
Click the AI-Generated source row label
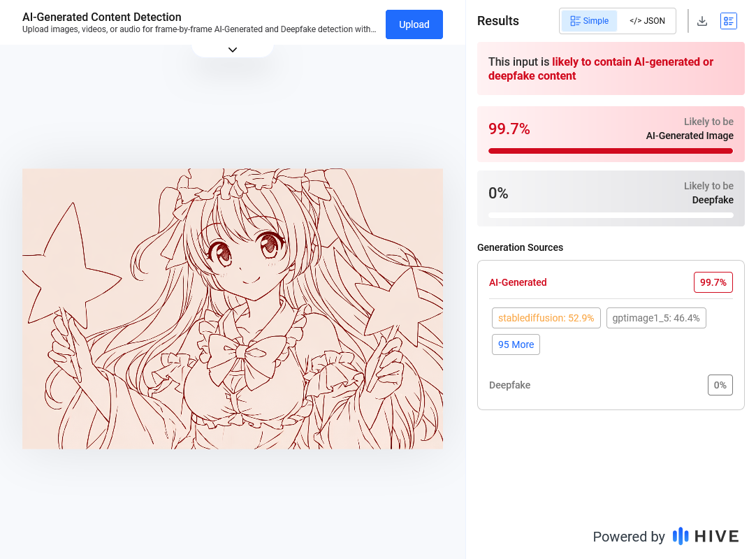518,282
